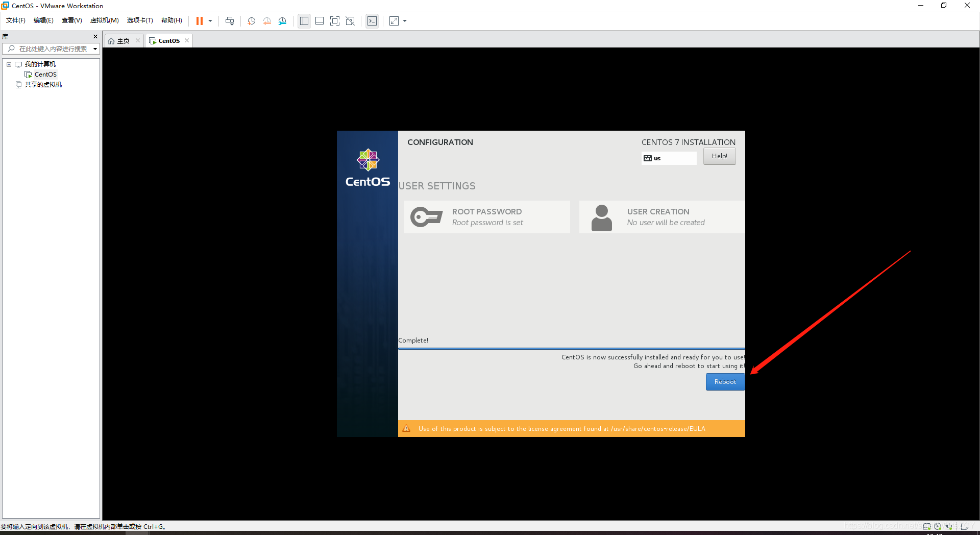Enter full screen mode
Screen dimensions: 980x535
click(335, 21)
